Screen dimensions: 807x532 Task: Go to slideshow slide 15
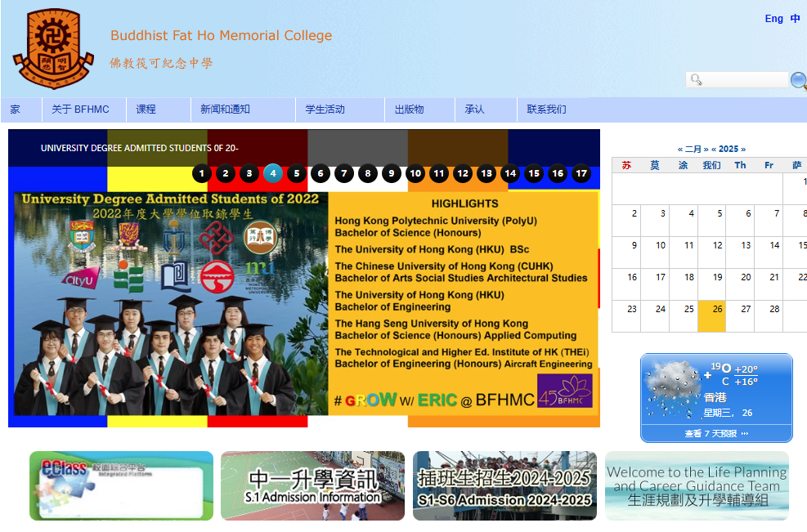[534, 173]
